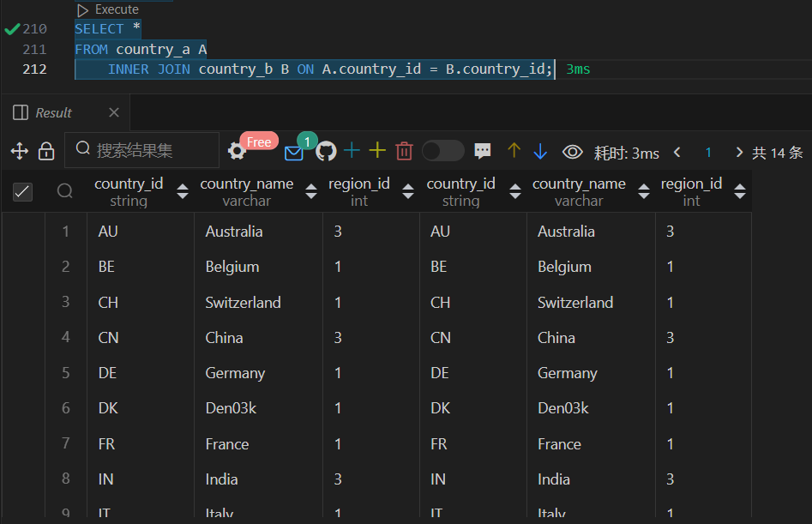Click the second country_name varchar column header
This screenshot has height=524, width=812.
(579, 191)
